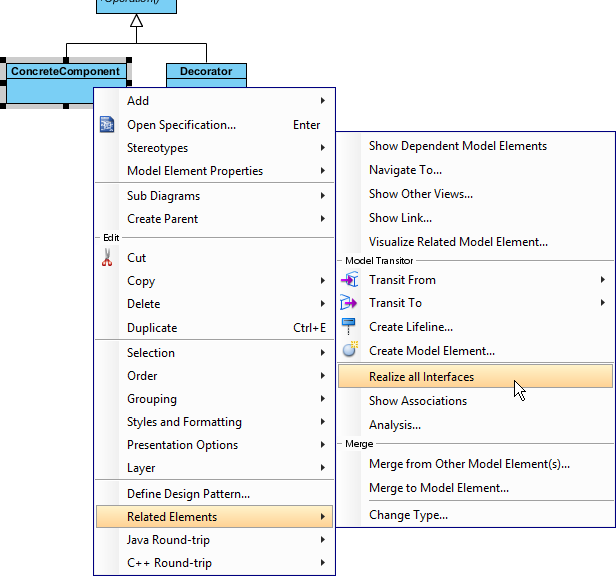Select Merge to Model Element option
Image resolution: width=616 pixels, height=576 pixels.
click(x=438, y=488)
